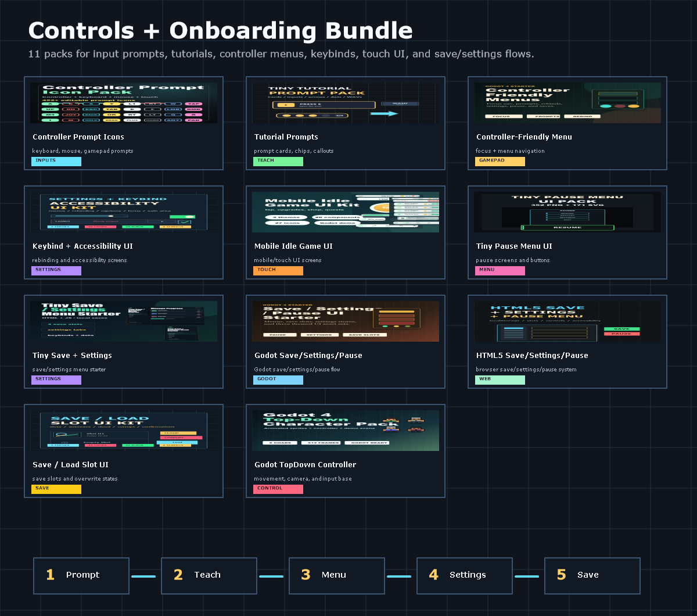697x616 pixels.
Task: Click the Godot TopDown Controller title
Action: pos(305,465)
